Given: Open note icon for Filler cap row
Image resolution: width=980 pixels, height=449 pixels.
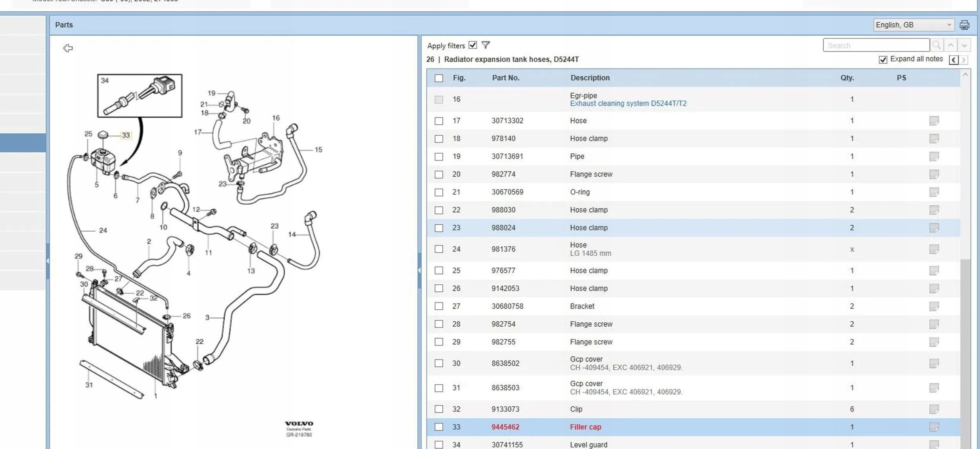Looking at the screenshot, I should coord(934,427).
